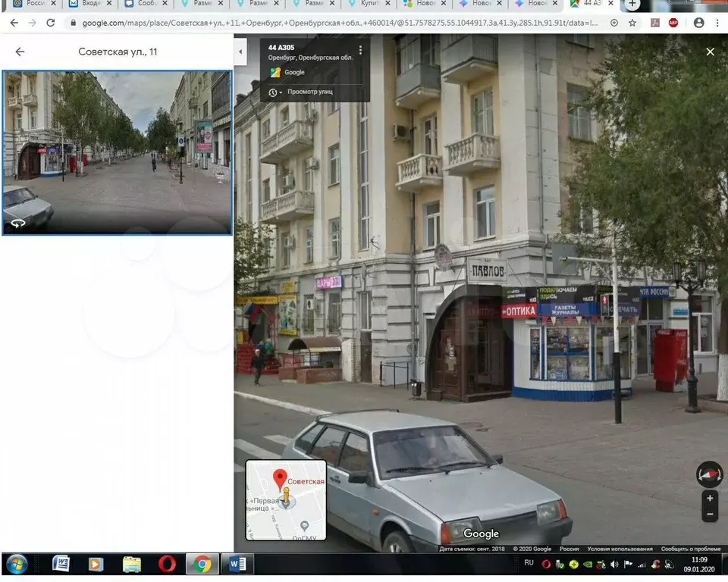Click the Action Center flag tray icon
This screenshot has height=582, width=728.
click(x=628, y=565)
